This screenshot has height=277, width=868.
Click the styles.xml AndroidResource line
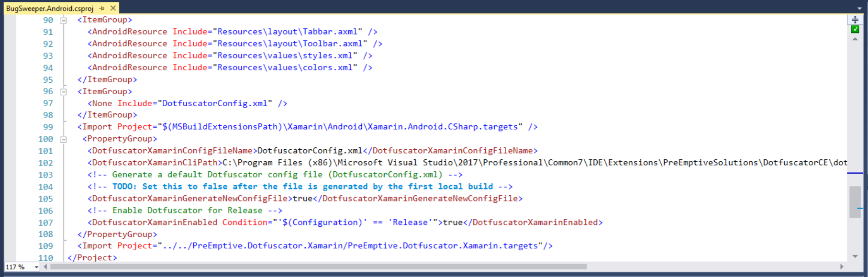230,55
